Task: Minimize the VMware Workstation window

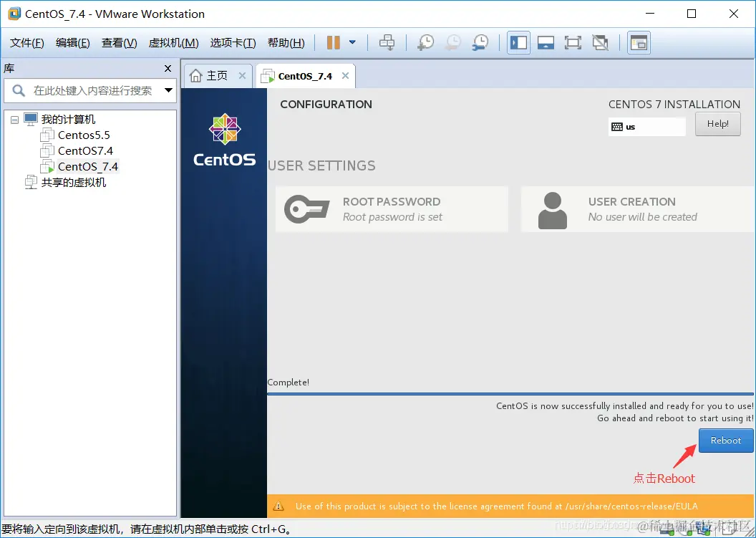Action: pyautogui.click(x=649, y=14)
